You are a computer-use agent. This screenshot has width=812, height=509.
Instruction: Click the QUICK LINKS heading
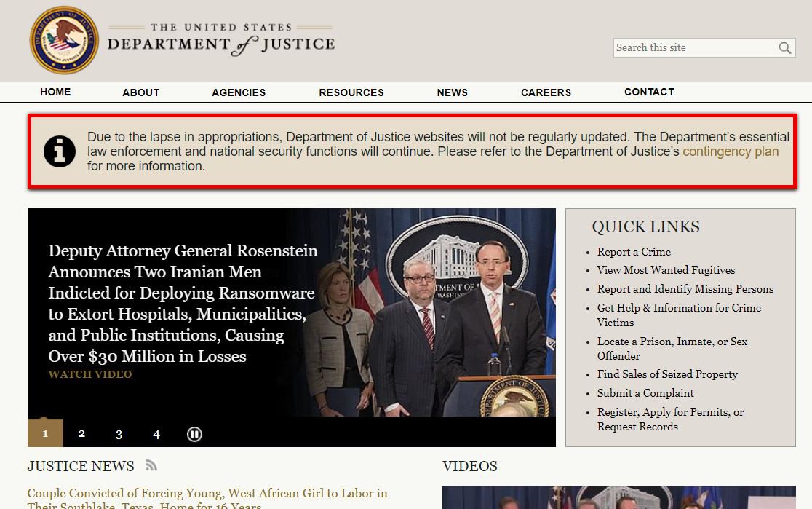click(x=646, y=226)
